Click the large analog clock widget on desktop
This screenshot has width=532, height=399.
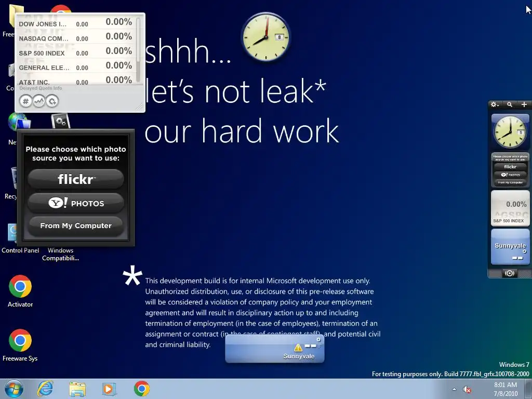[x=266, y=37]
